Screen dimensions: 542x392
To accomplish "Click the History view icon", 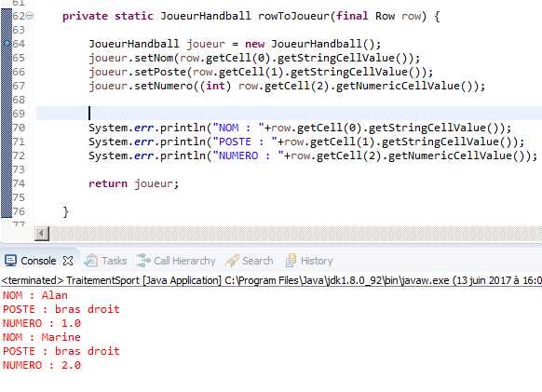I will coord(291,261).
